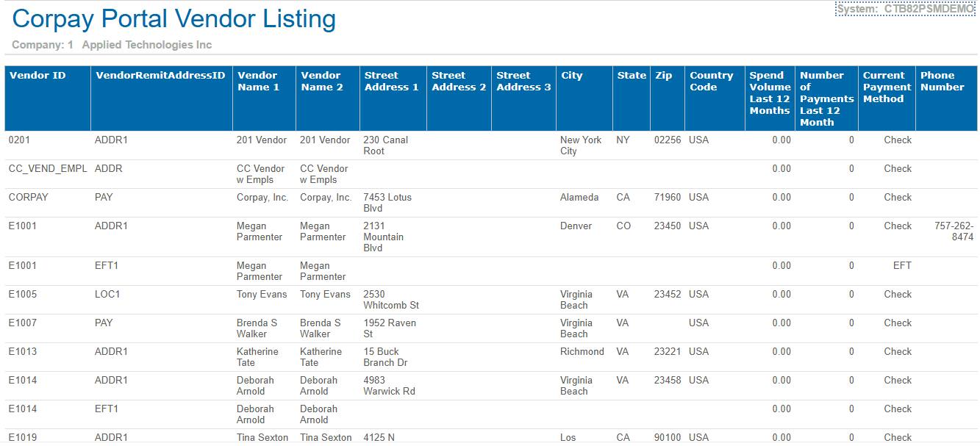The image size is (980, 446).
Task: Click vendor ID cell 0201
Action: point(19,140)
